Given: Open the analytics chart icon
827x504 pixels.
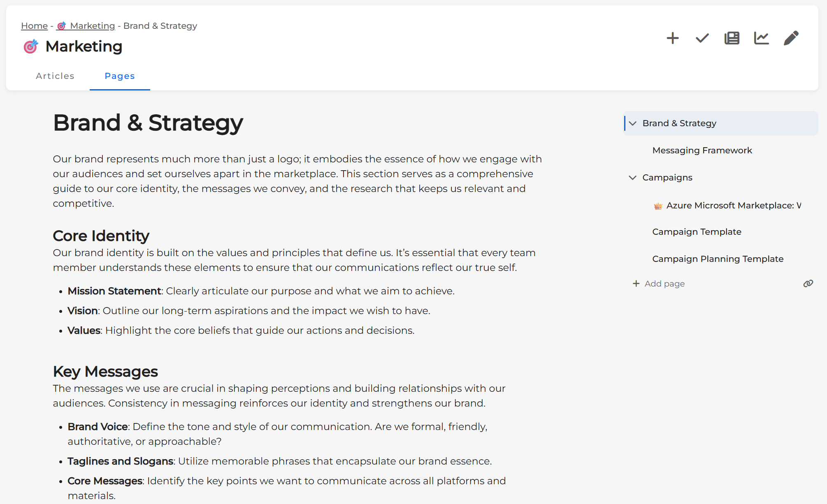Looking at the screenshot, I should click(x=762, y=38).
